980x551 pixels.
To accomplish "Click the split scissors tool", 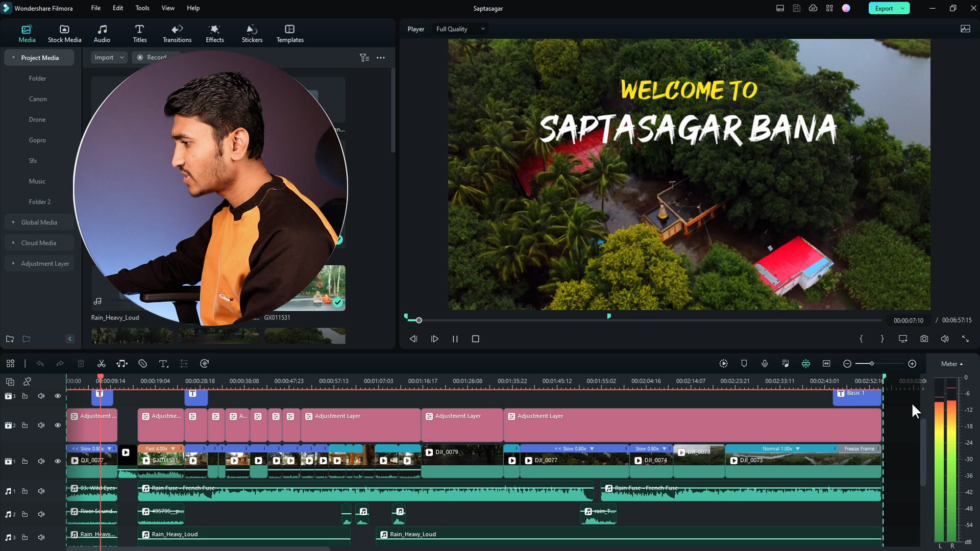I will point(102,364).
